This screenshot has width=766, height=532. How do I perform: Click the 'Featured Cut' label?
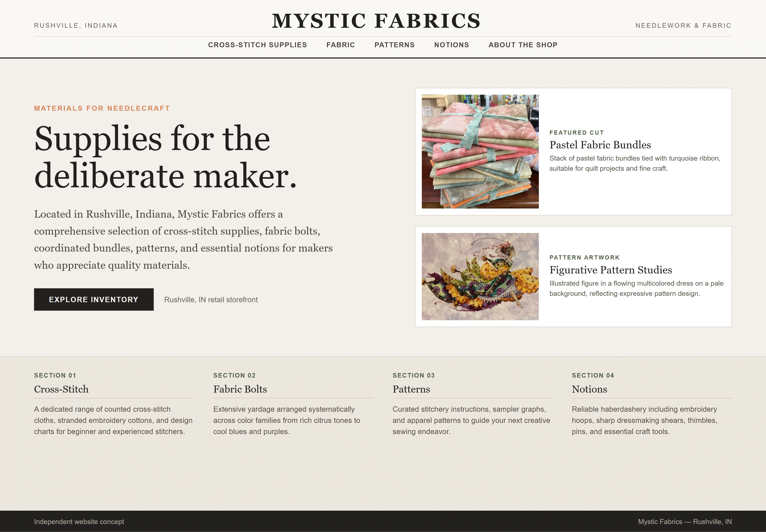coord(577,133)
